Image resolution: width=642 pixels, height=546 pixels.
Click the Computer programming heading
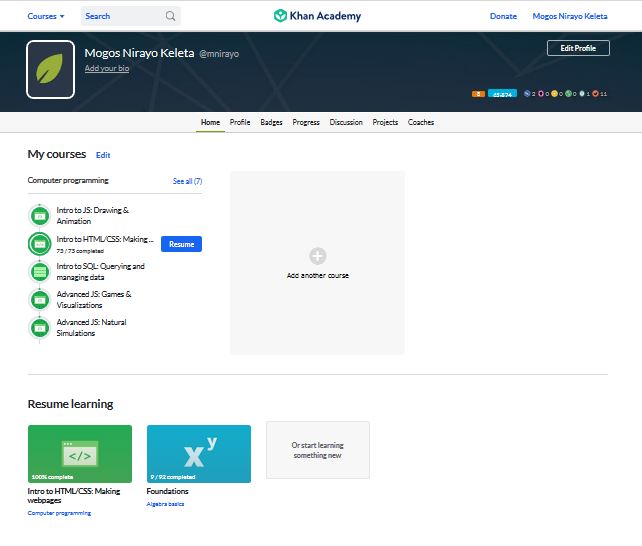[x=68, y=180]
